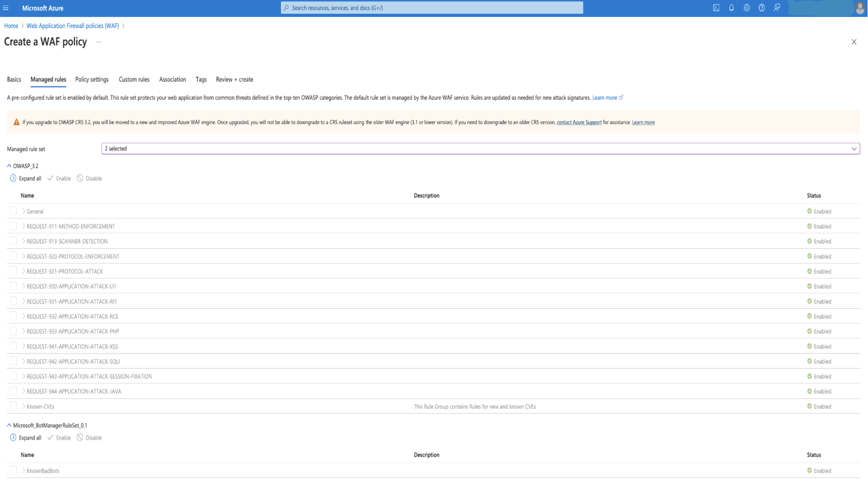
Task: Check the General rule group checkbox
Action: point(13,211)
